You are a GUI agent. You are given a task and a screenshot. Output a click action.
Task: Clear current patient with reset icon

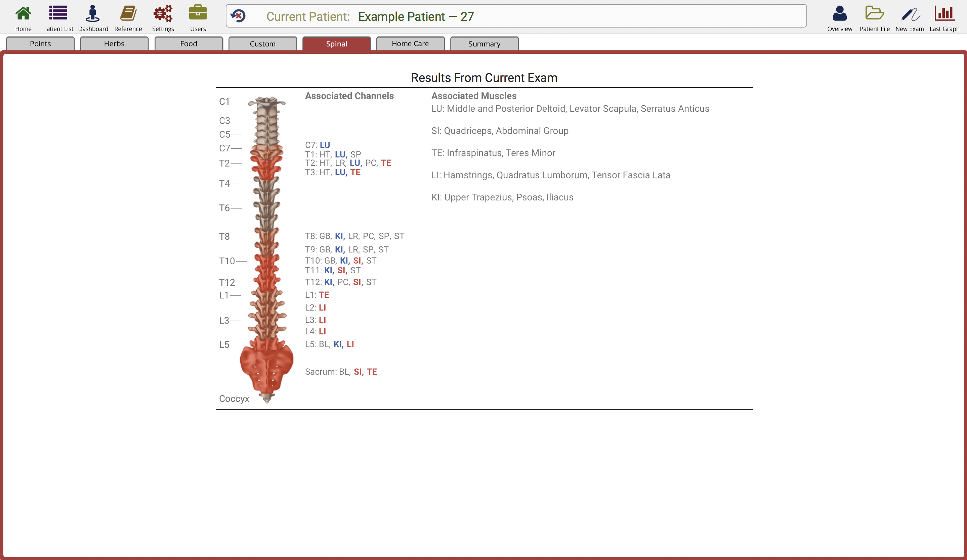[238, 16]
